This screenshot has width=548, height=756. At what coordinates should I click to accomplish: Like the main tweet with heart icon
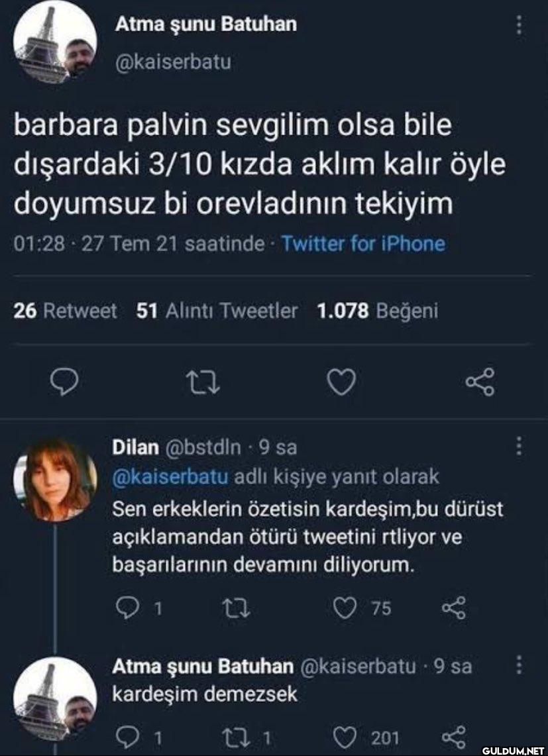point(341,383)
